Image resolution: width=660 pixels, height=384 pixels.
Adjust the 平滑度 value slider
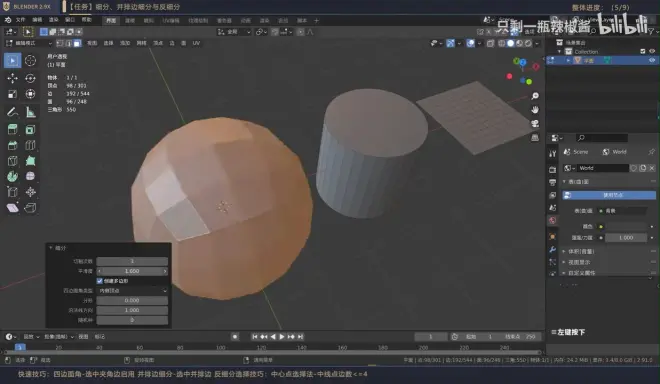tap(132, 271)
